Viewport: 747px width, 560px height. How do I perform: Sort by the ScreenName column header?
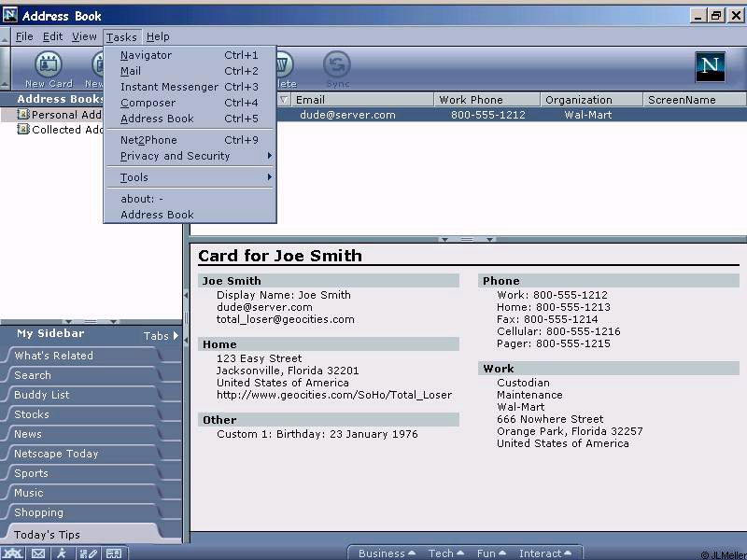point(695,100)
